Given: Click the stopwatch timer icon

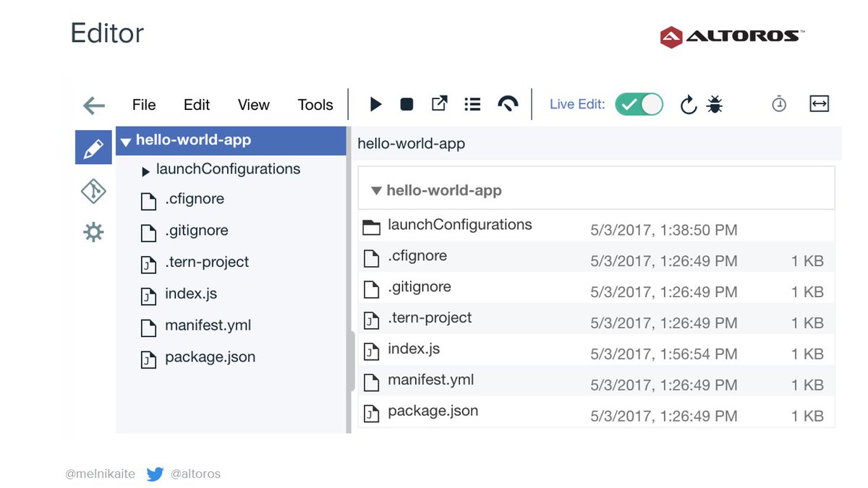Looking at the screenshot, I should pos(779,103).
